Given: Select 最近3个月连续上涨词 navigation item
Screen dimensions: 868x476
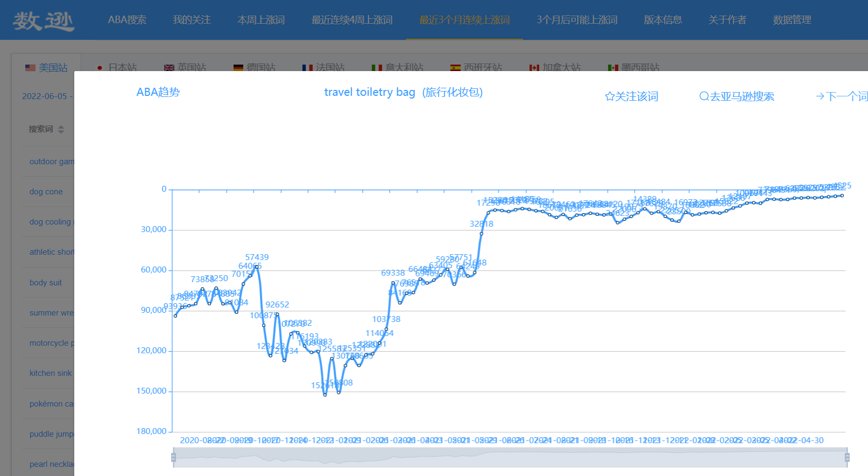Looking at the screenshot, I should pyautogui.click(x=464, y=20).
